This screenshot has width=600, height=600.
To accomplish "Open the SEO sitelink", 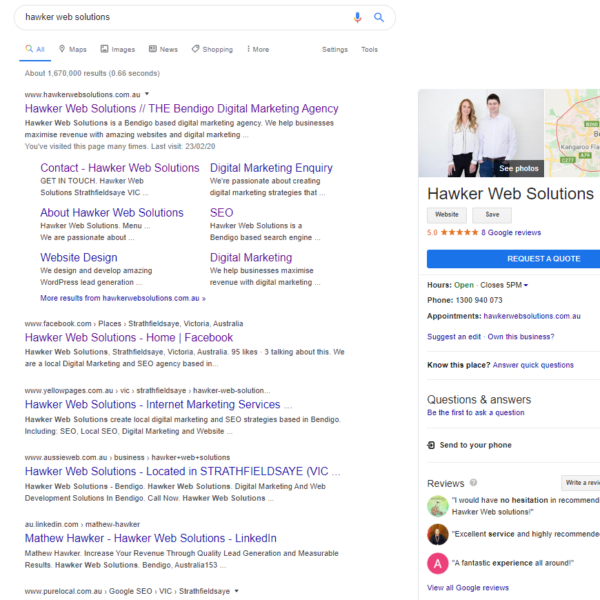I will [222, 213].
